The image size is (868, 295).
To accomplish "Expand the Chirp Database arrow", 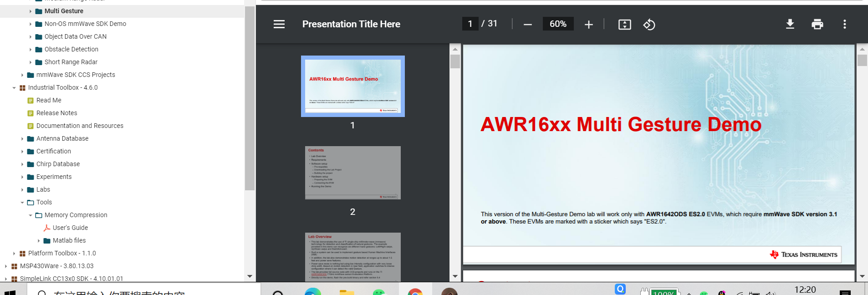I will pos(22,164).
